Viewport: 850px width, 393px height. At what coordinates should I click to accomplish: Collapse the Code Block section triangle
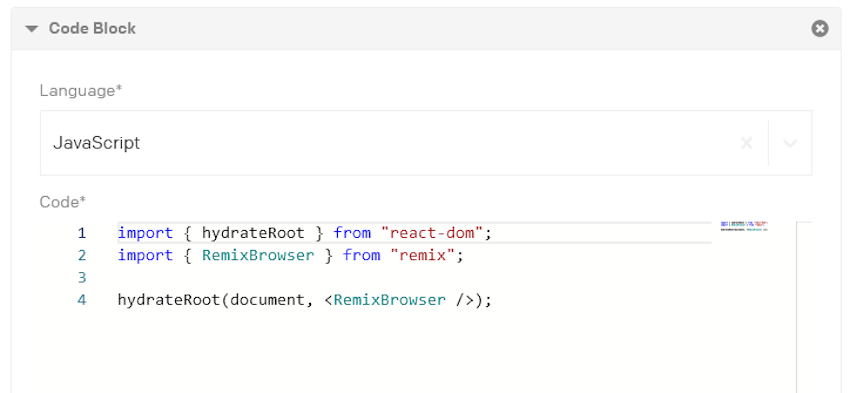(x=32, y=29)
